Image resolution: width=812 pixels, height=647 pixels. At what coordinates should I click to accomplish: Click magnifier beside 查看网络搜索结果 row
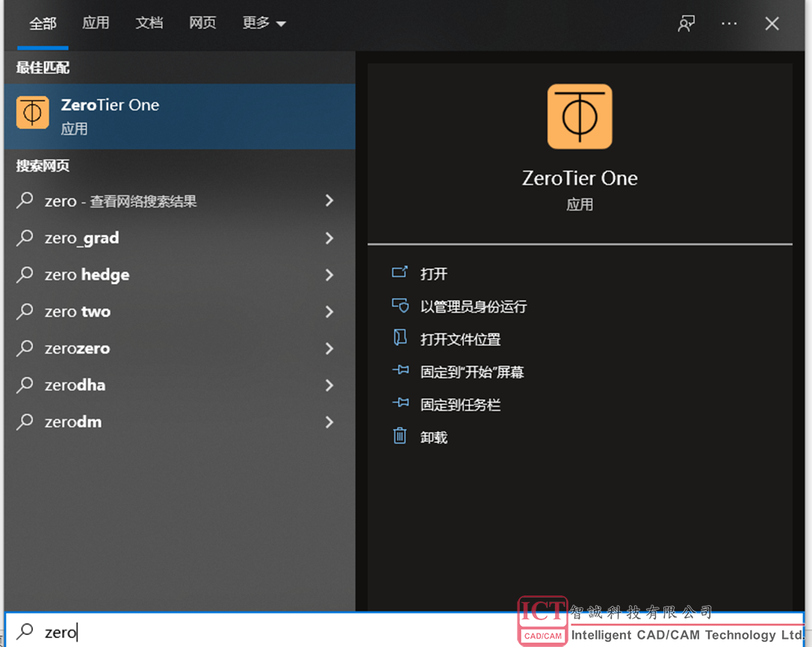pos(25,200)
